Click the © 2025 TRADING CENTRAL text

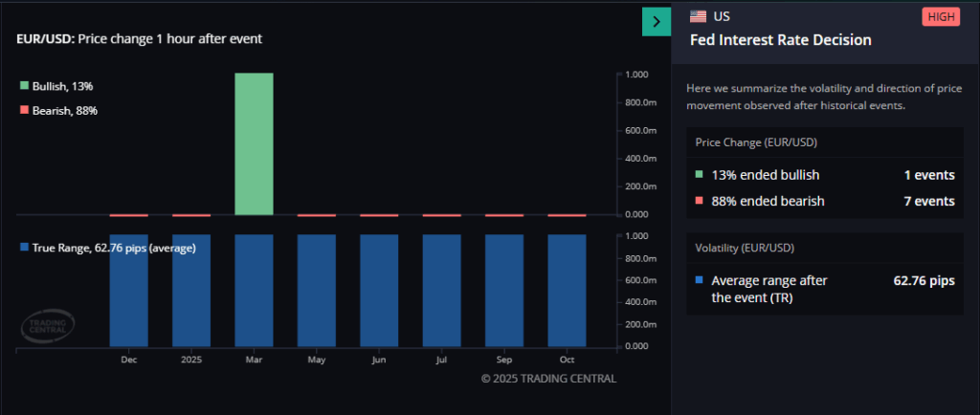[x=548, y=379]
